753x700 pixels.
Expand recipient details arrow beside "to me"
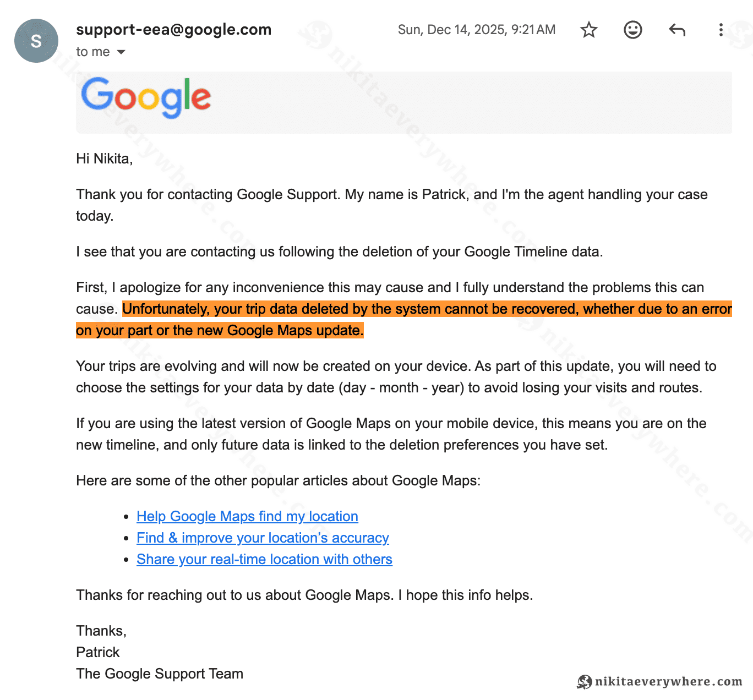click(121, 52)
